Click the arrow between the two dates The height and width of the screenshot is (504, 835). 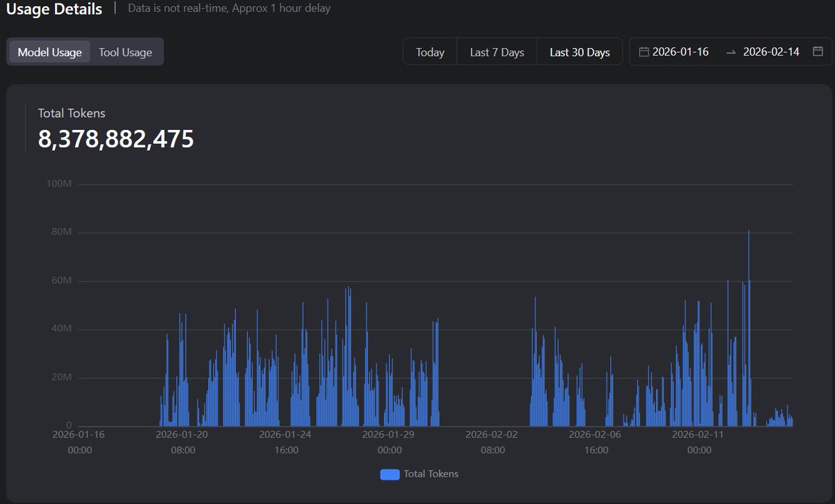pyautogui.click(x=731, y=52)
